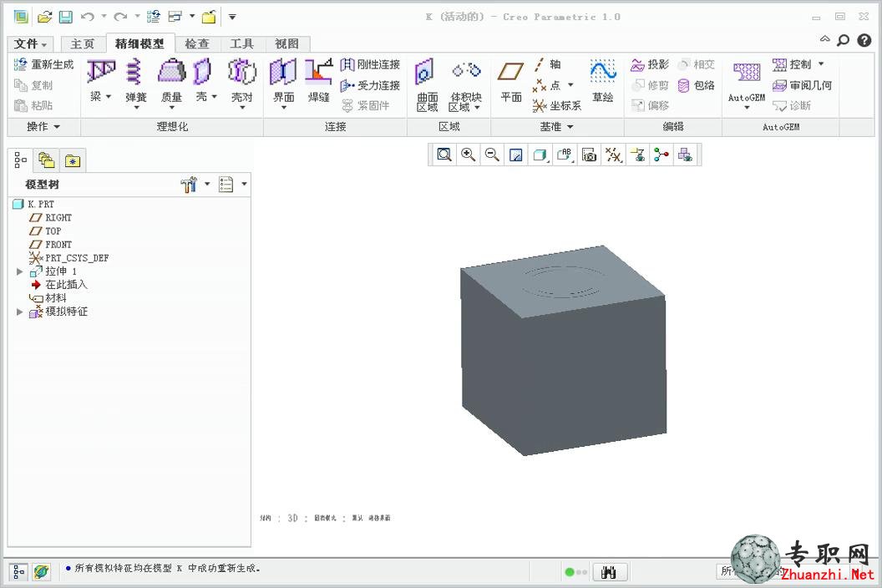
Task: Click the close-window folder icon in quick access toolbar
Action: click(210, 17)
